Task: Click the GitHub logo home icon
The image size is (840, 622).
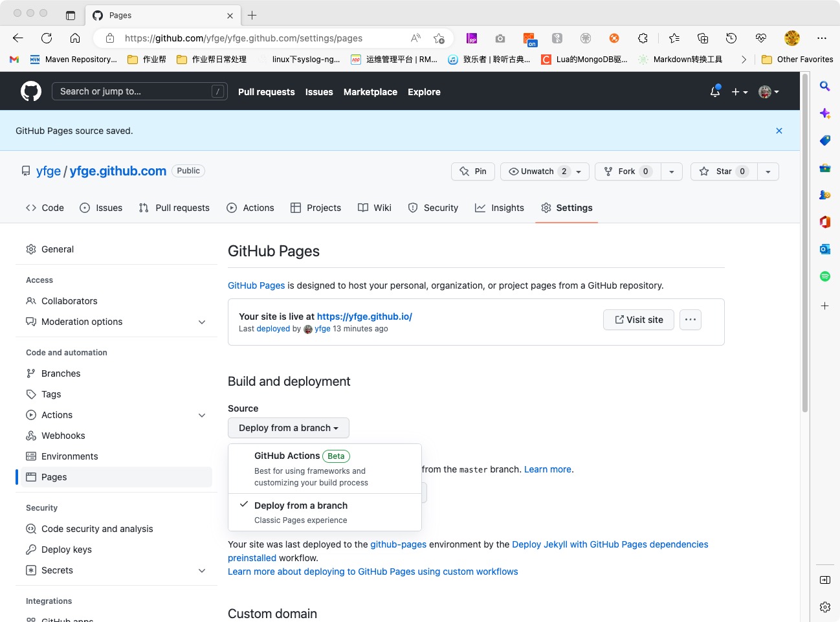Action: click(30, 91)
